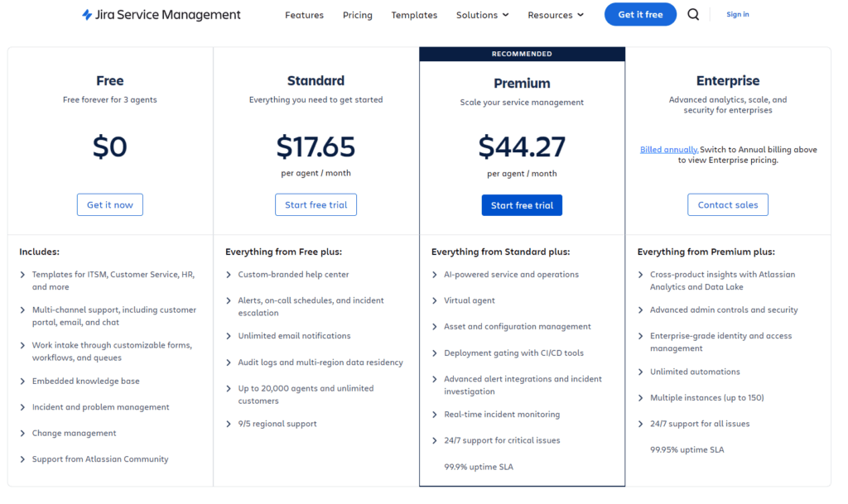Expand Asset and configuration management item
Image resolution: width=848 pixels, height=504 pixels.
511,327
